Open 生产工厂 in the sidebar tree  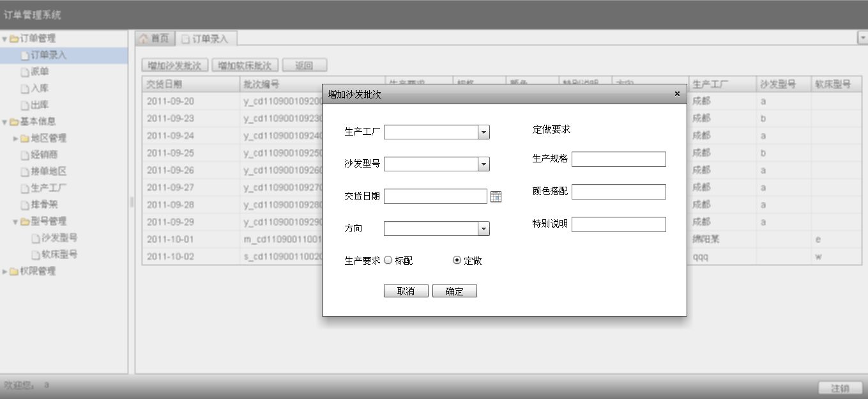pos(64,188)
